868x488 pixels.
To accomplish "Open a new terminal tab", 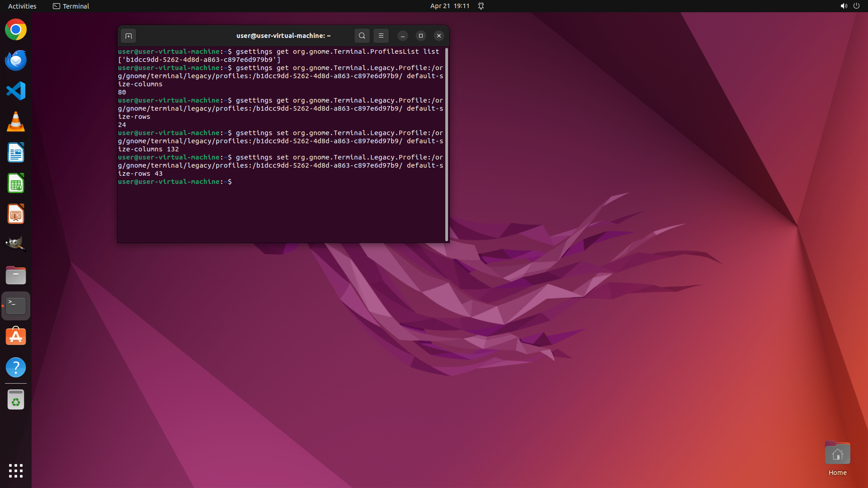I will point(128,36).
